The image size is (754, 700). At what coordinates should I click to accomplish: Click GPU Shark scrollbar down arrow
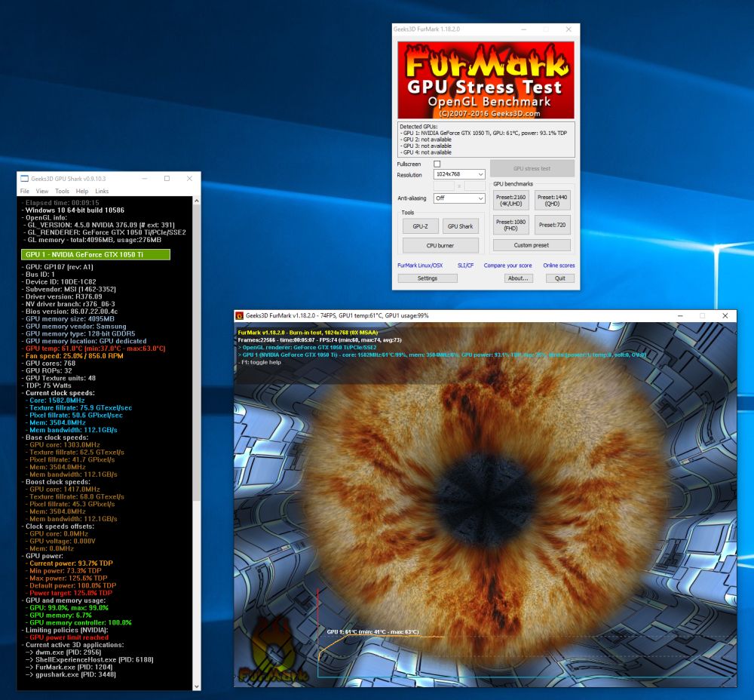tap(196, 686)
